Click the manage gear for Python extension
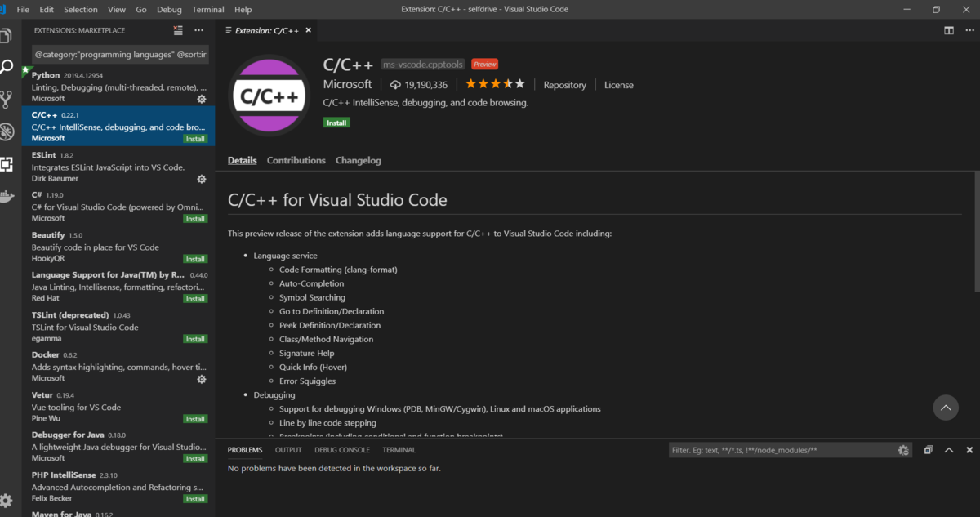Screen dimensions: 980x517 [x=202, y=99]
